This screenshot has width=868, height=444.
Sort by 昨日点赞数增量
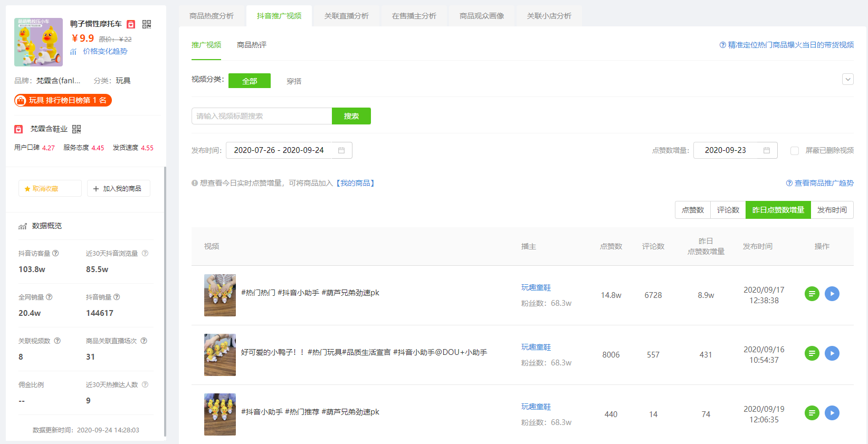[x=778, y=210]
